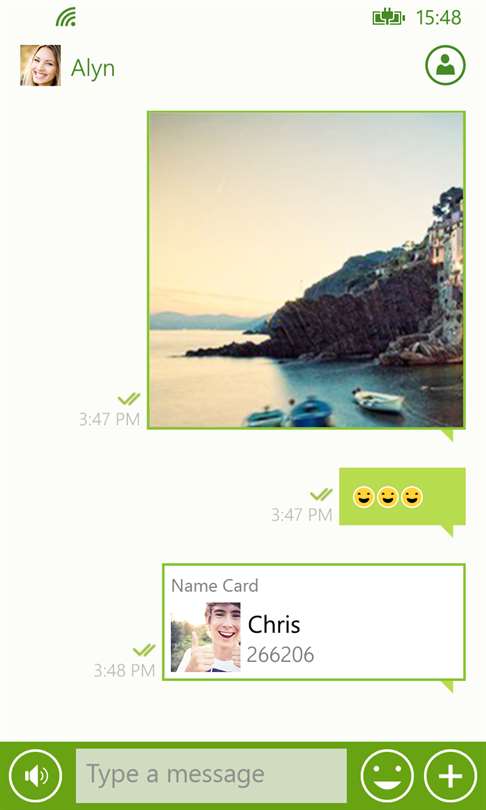Check the Wi-Fi signal status icon
Screen dimensions: 486x810
(x=66, y=17)
